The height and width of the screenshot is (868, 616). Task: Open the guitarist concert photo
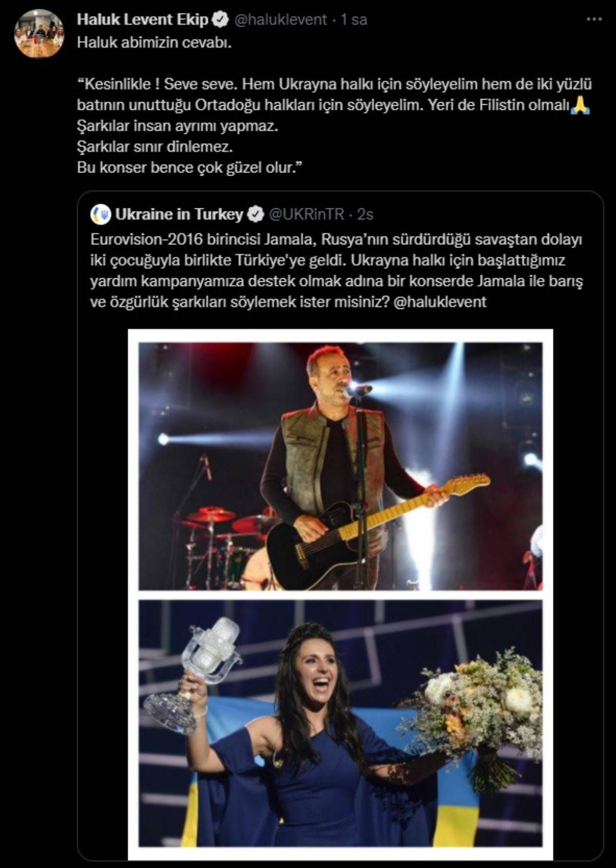[340, 466]
